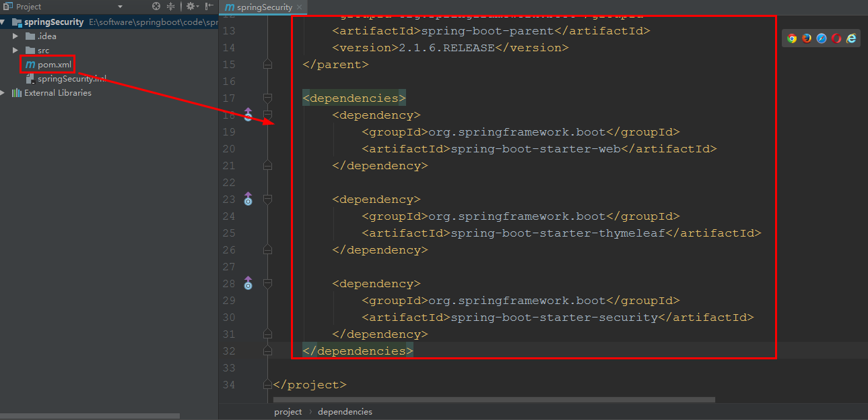Screen dimensions: 868x420
Task: Fold thymeleaf dependency at line 23
Action: tap(267, 199)
